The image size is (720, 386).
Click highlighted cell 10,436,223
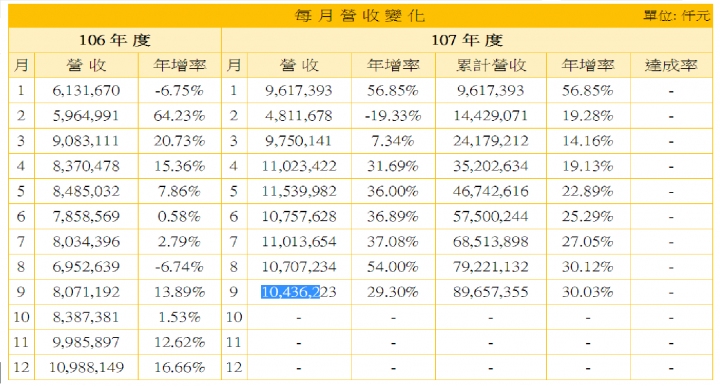click(299, 292)
